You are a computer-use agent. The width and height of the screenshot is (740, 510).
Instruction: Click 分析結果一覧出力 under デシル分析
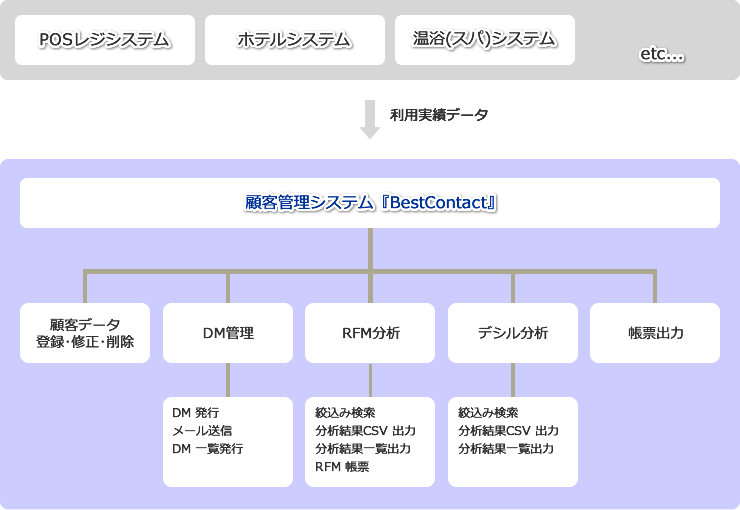click(506, 449)
